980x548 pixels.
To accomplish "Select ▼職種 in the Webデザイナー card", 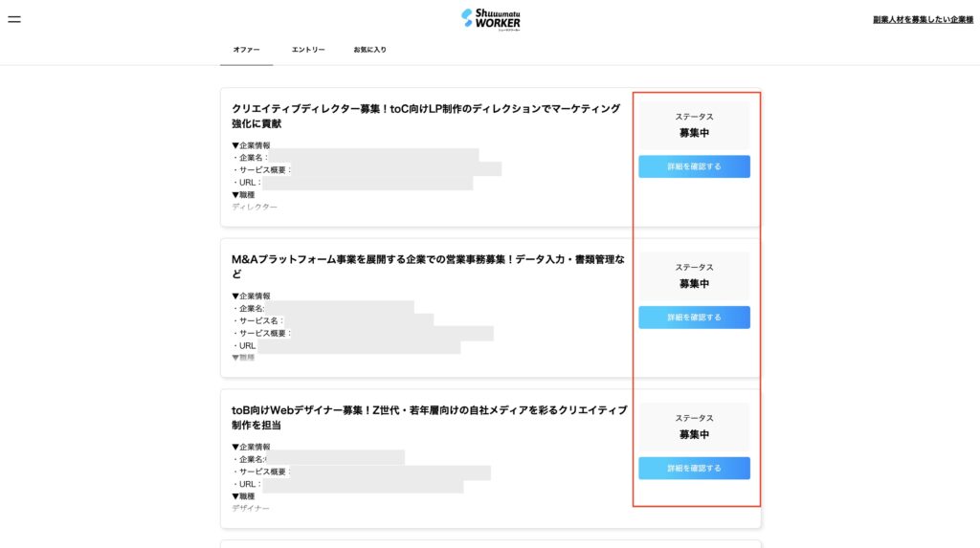I will coord(243,496).
